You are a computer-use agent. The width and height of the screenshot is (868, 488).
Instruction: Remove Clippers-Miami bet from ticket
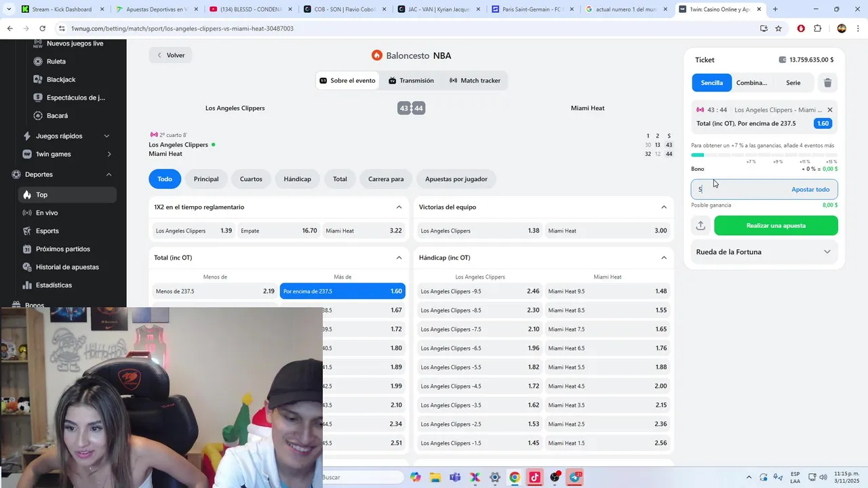click(x=829, y=110)
